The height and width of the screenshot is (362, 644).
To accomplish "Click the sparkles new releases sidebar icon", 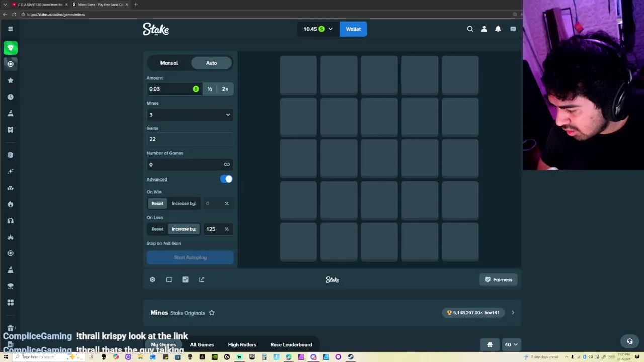I will point(10,171).
